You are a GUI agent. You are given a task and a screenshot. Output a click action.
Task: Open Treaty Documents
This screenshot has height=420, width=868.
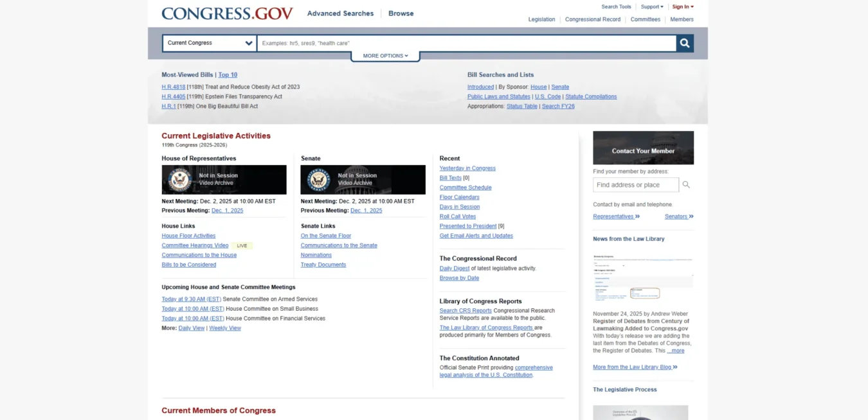pyautogui.click(x=323, y=265)
